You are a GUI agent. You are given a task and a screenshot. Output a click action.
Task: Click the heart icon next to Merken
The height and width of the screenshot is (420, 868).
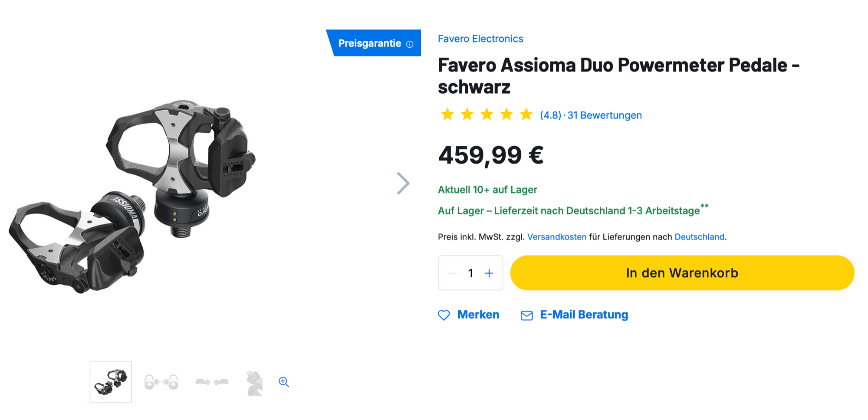[444, 315]
